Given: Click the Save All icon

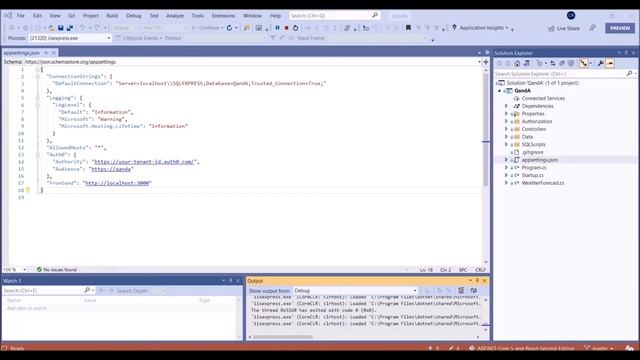Looking at the screenshot, I should click(x=70, y=28).
